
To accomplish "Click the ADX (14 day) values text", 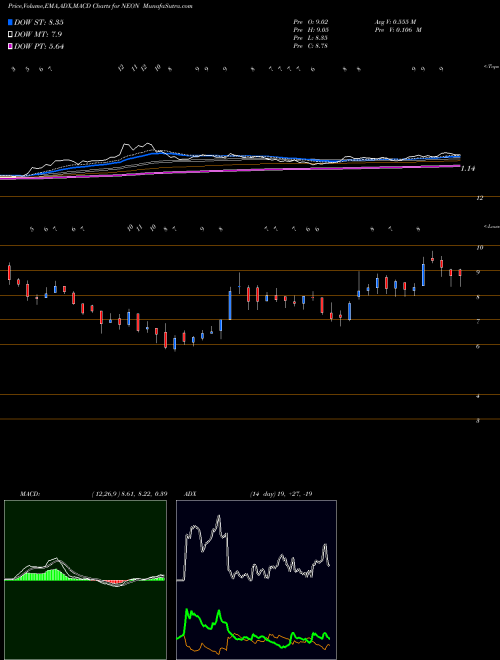I will coord(281,494).
